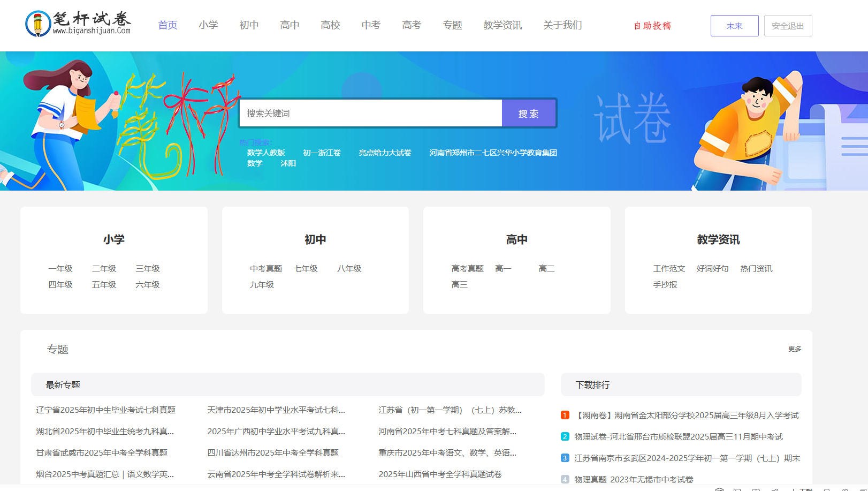Select hot search 数学人教版

[x=266, y=153]
